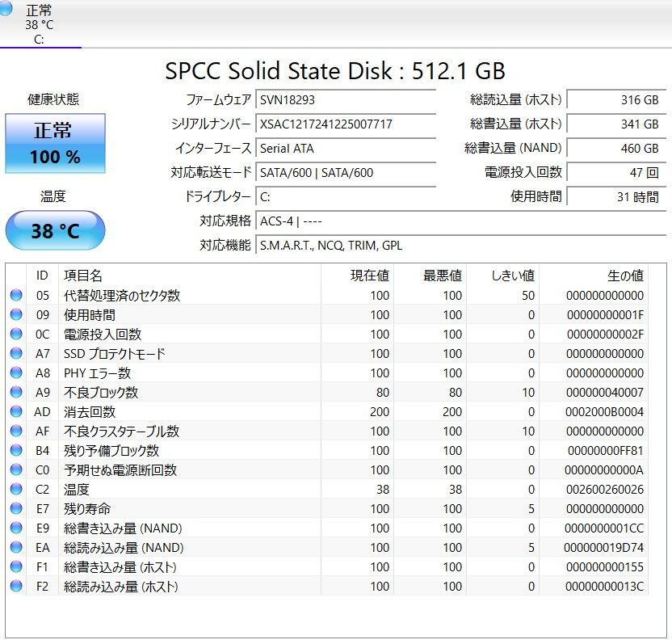
Task: Click the status orb for attribute C0
Action: point(16,470)
